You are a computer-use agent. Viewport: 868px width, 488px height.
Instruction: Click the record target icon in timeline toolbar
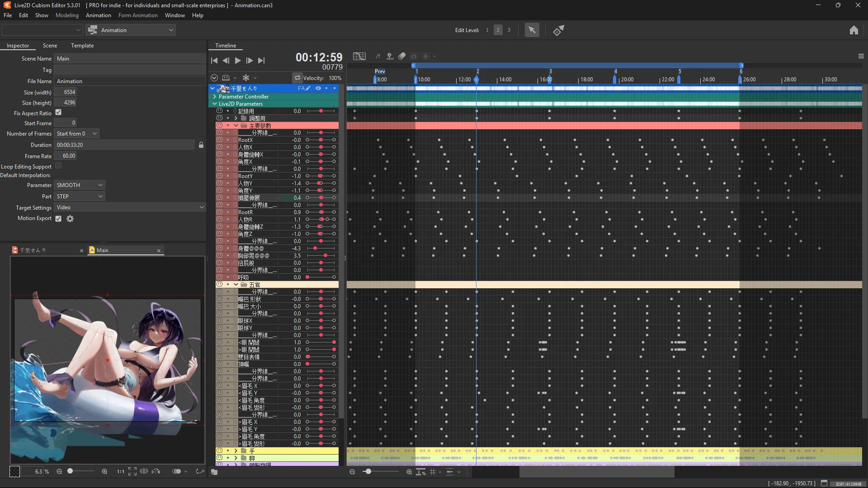coord(426,56)
